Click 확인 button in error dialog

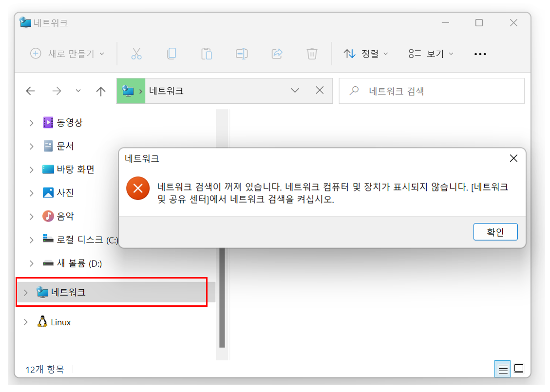pos(495,232)
